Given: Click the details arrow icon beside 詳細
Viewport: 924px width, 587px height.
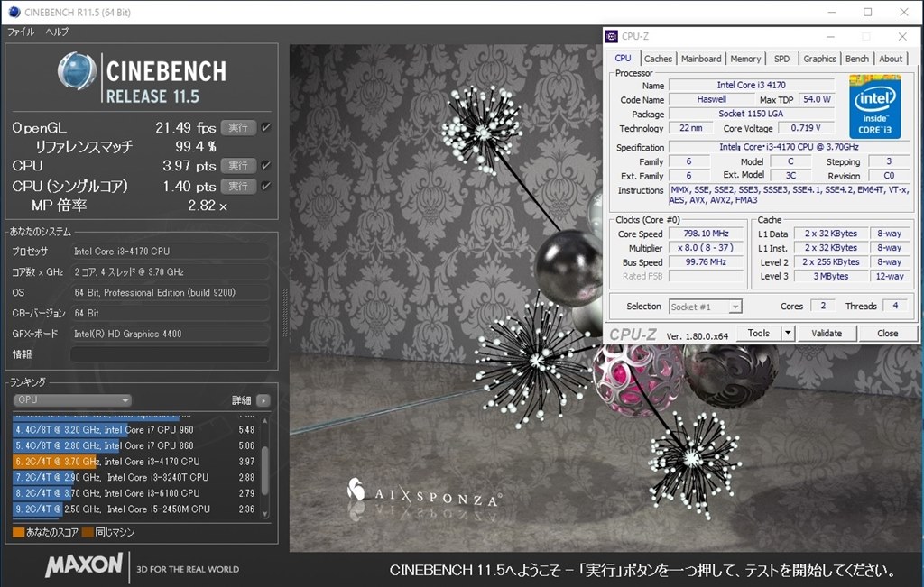Looking at the screenshot, I should [x=263, y=400].
